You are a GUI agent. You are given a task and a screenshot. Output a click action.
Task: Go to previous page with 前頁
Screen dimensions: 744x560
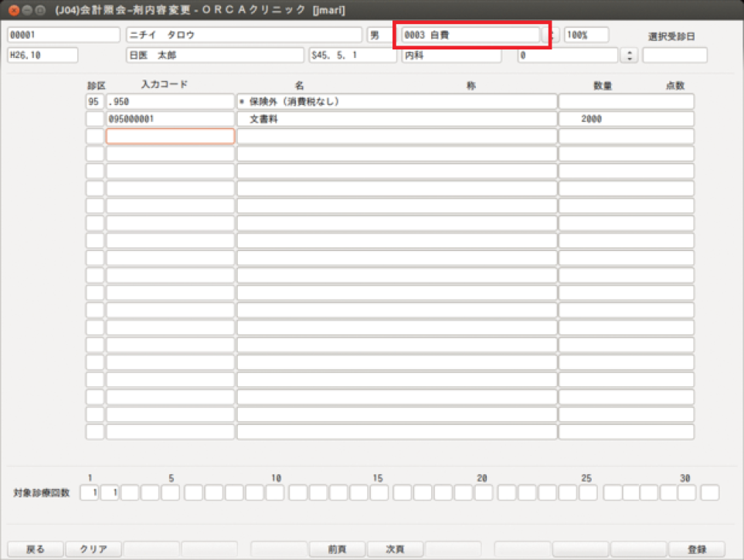tap(337, 549)
